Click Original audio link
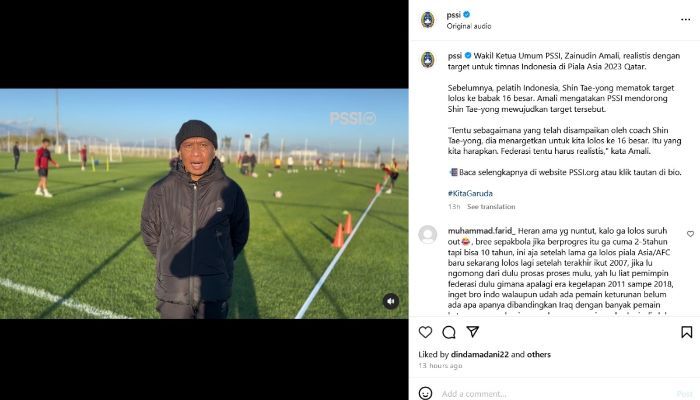700x400 pixels. point(469,26)
